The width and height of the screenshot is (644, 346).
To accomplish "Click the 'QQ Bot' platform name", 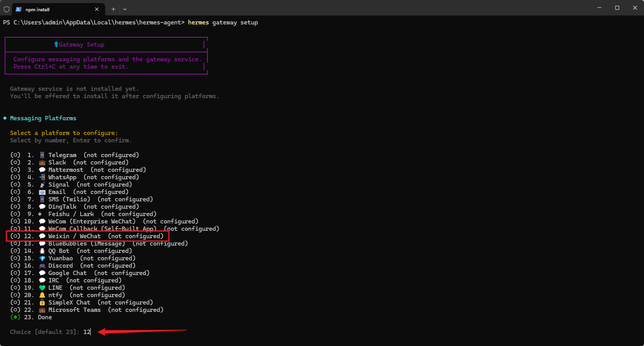I will coord(59,251).
